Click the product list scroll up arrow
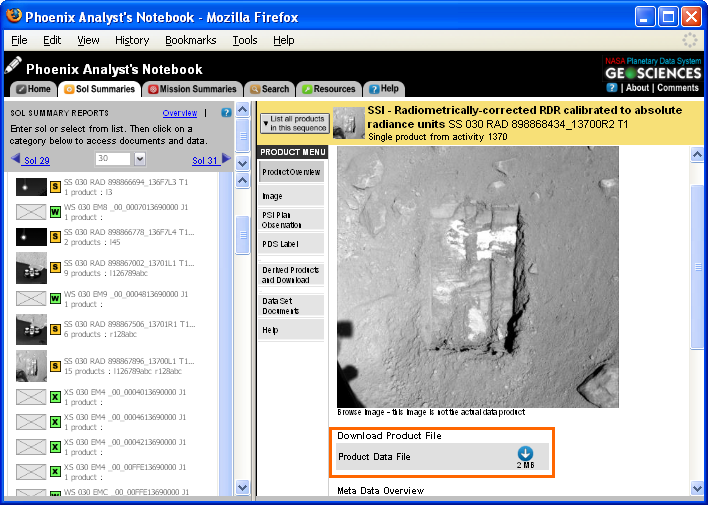Viewport: 708px width, 505px height. 242,181
